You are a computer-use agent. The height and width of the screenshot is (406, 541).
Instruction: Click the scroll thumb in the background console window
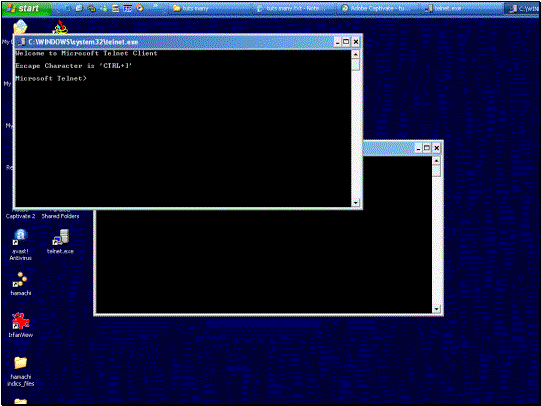pos(436,171)
